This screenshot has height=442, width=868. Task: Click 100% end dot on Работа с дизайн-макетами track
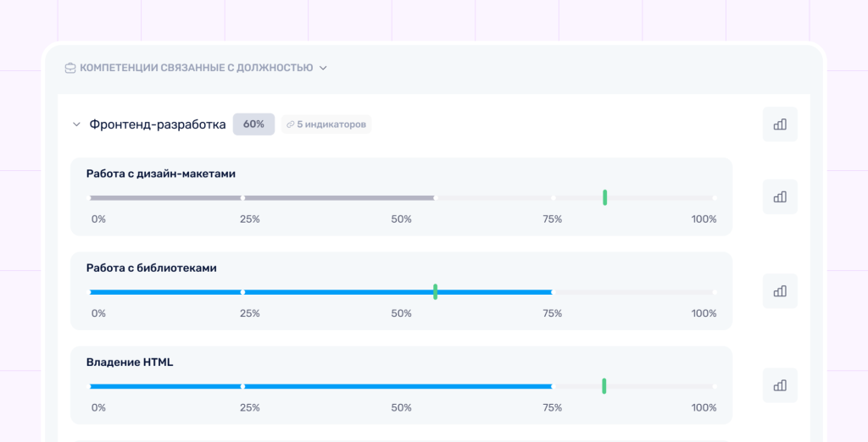(x=715, y=197)
